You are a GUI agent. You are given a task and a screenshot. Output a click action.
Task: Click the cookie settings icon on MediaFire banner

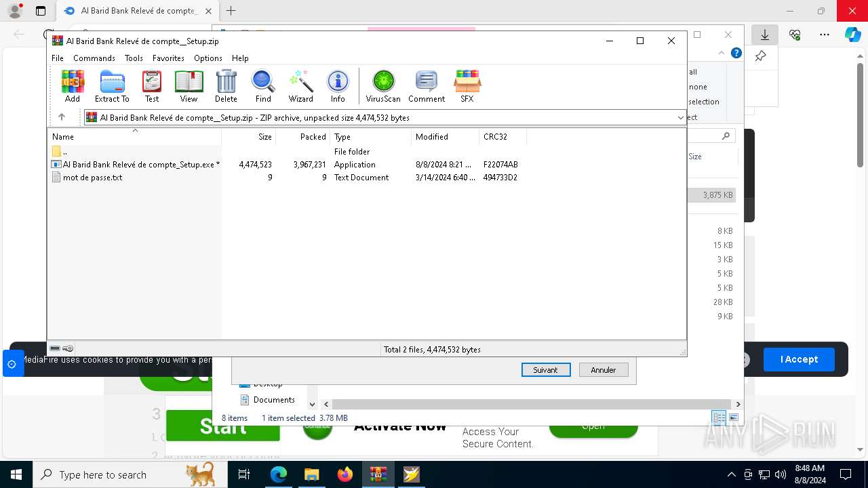12,364
